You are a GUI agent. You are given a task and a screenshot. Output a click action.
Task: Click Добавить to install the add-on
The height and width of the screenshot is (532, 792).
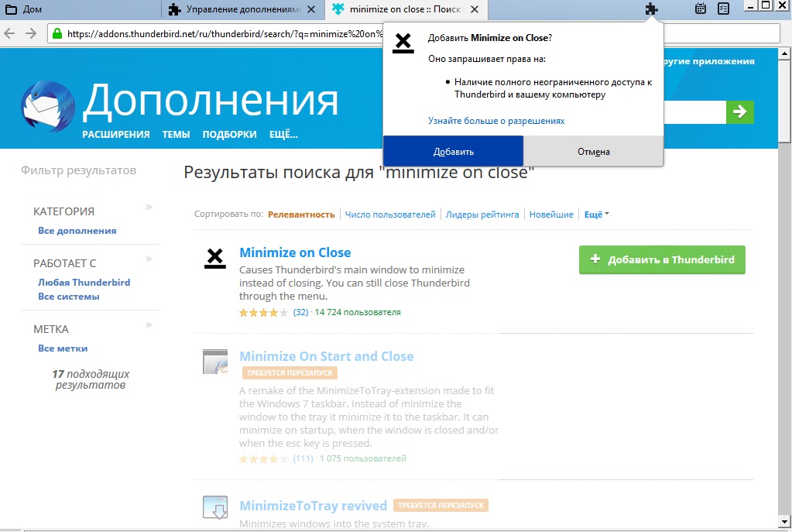(453, 152)
